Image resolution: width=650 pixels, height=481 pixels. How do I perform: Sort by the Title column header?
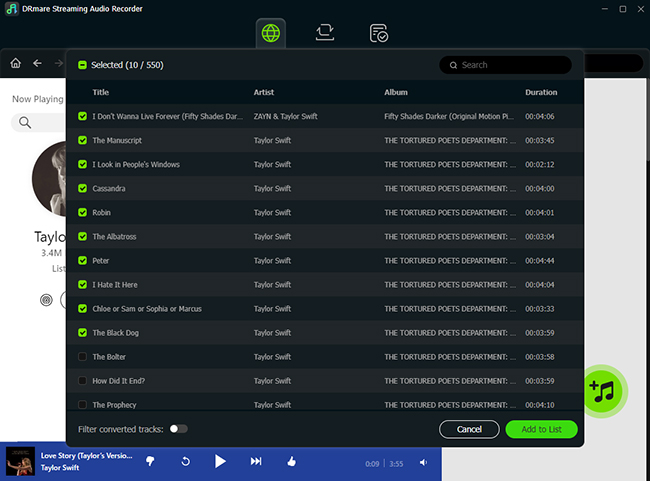tap(101, 92)
